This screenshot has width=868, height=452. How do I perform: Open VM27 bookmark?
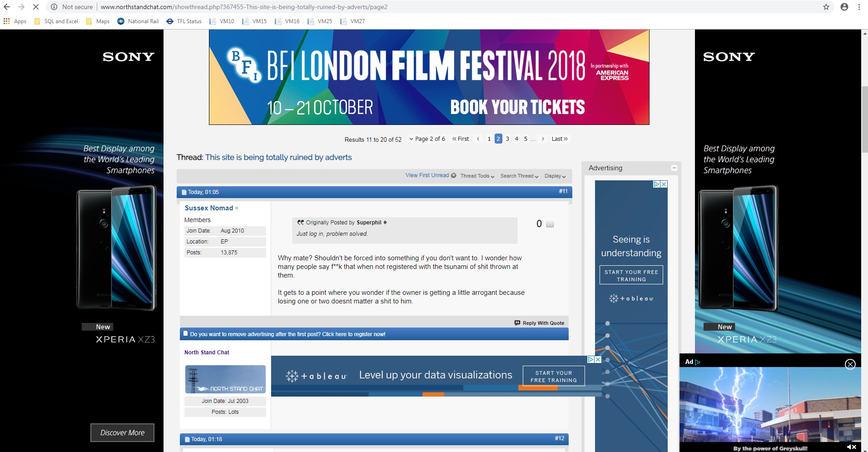pos(352,21)
